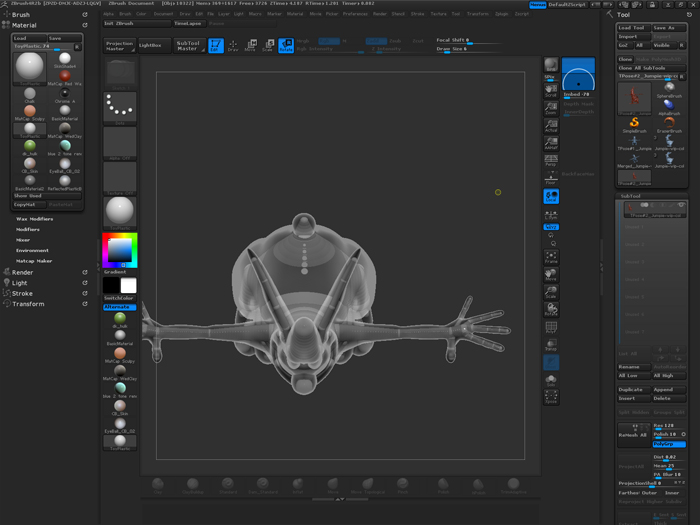Toggle Local symmetry (L.Sym)
Viewport: 700px width, 525px height.
[551, 215]
